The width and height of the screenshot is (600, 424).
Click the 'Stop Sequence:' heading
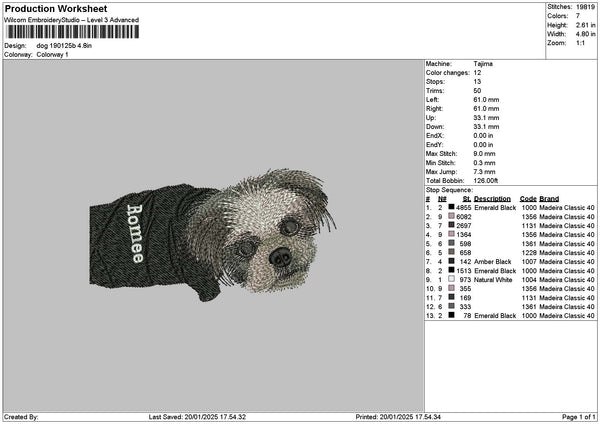pyautogui.click(x=449, y=190)
